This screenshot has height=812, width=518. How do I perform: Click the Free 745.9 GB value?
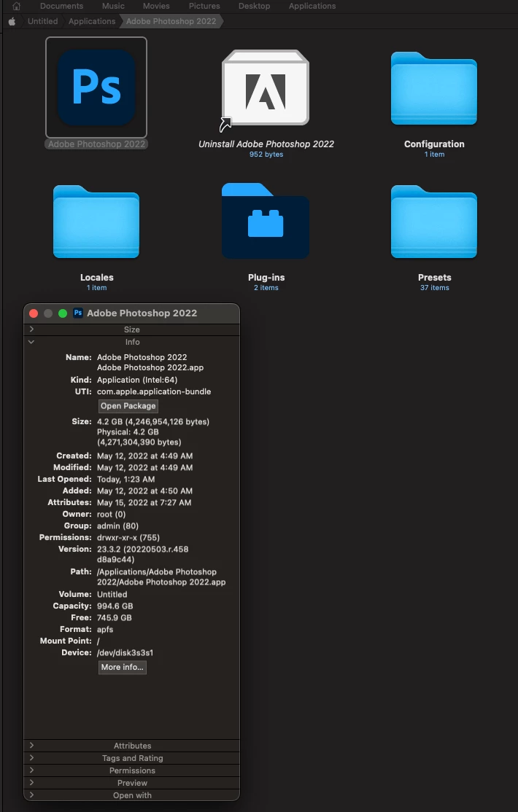pos(114,618)
